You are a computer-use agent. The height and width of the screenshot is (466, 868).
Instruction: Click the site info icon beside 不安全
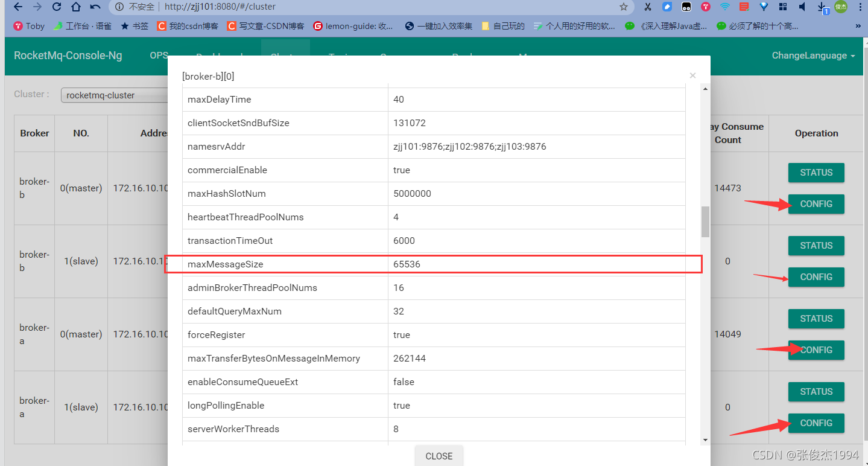(x=119, y=7)
